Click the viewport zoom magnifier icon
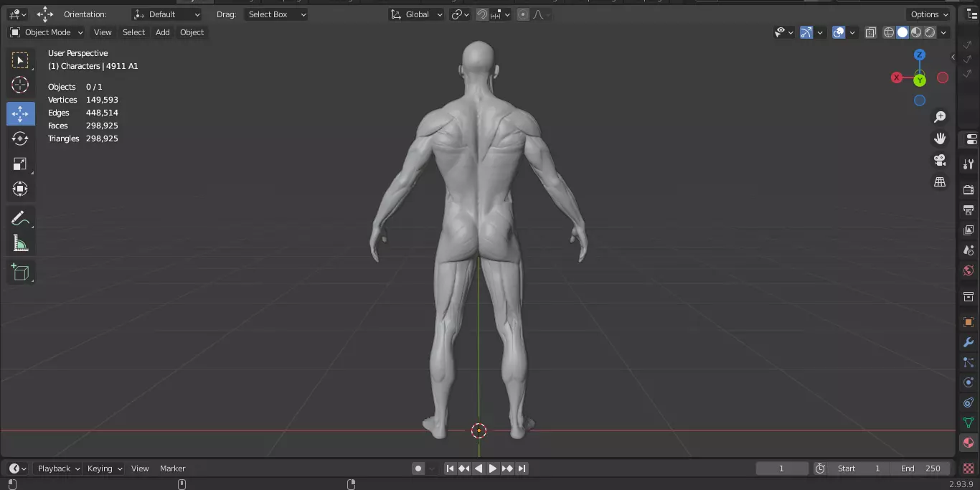This screenshot has width=980, height=490. (940, 117)
